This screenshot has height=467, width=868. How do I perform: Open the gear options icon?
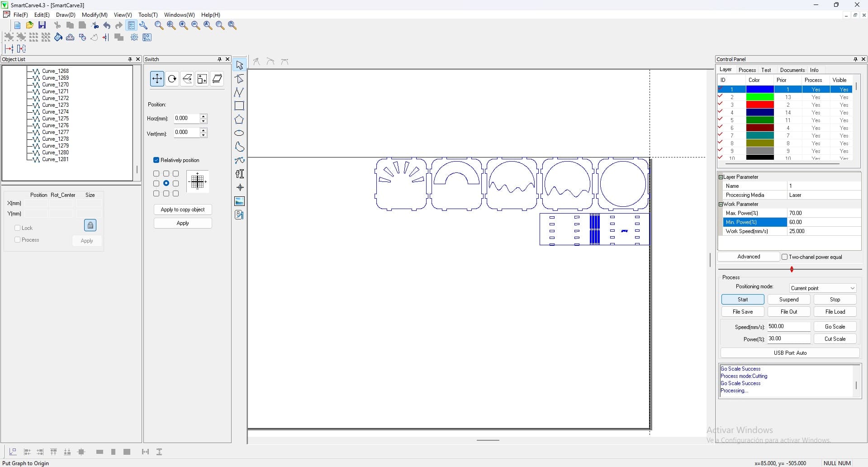point(134,37)
